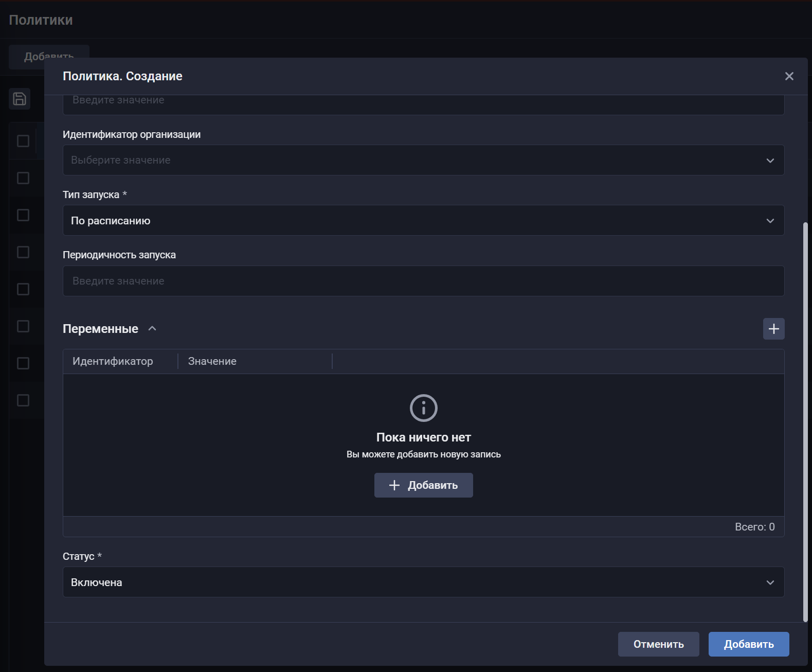Click the plus icon beside Переменные
This screenshot has width=812, height=672.
(x=773, y=329)
